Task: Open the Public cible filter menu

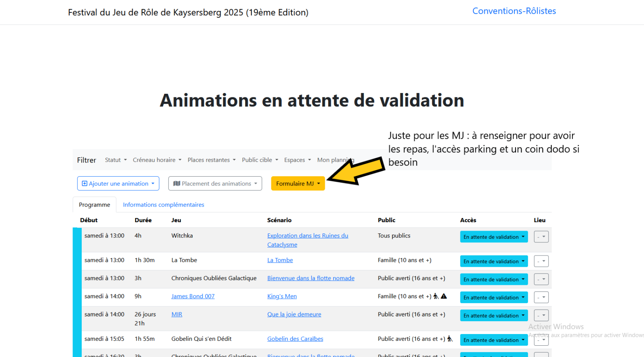Action: click(260, 160)
